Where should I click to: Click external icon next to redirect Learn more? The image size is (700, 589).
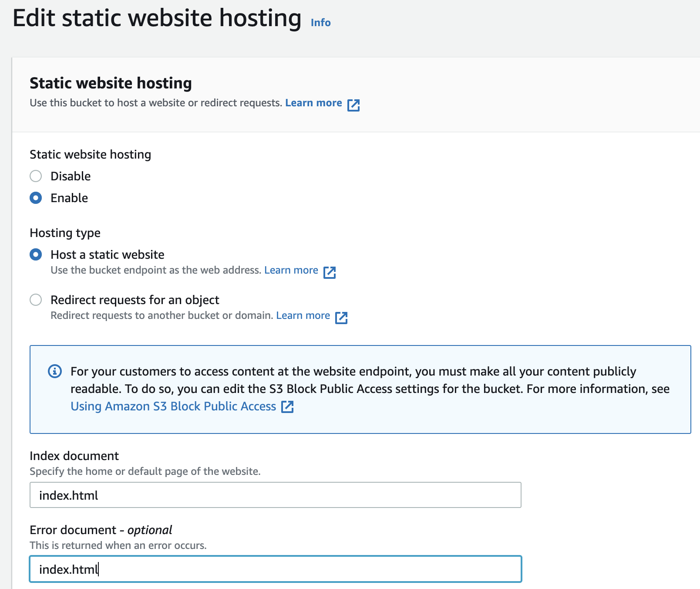[x=341, y=318]
